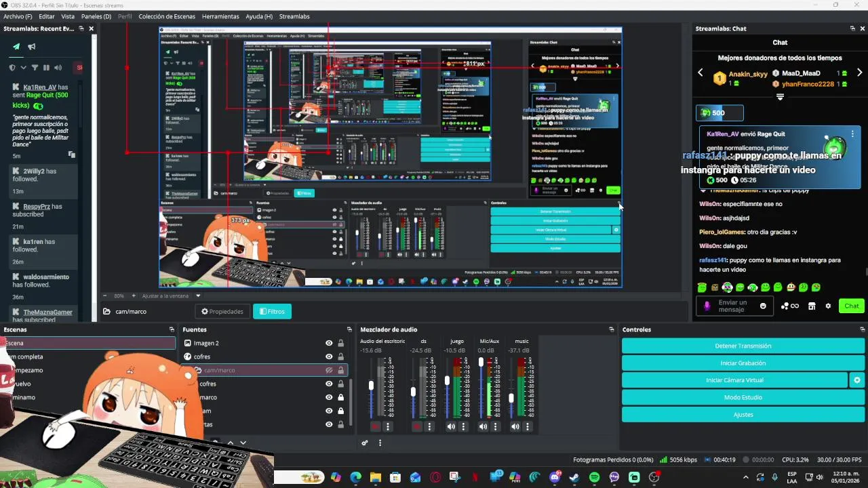Mute the Mic/Aux channel

click(x=483, y=426)
